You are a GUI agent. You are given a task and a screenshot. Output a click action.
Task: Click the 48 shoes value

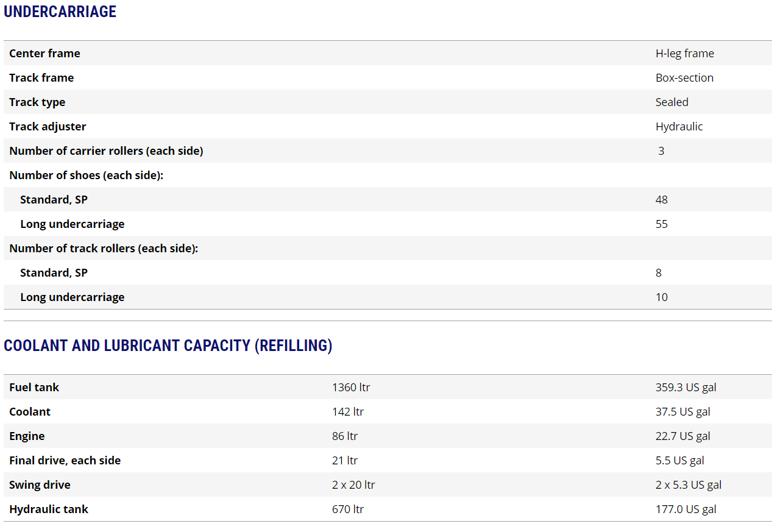tap(661, 199)
